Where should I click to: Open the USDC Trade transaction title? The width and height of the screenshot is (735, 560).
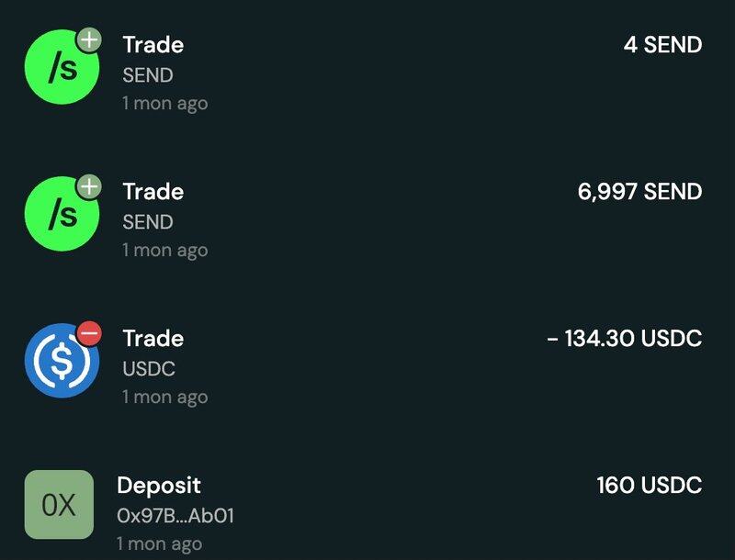coord(153,338)
